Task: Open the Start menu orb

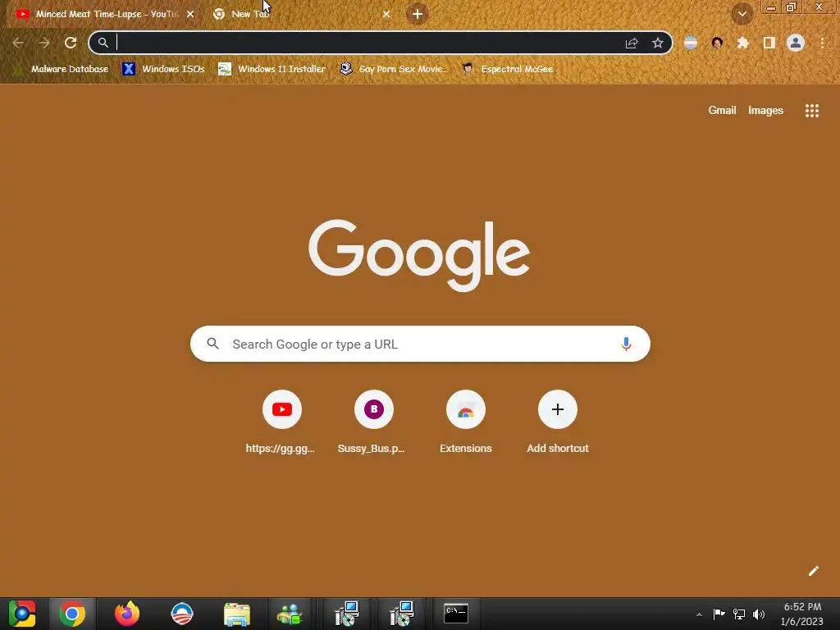Action: (x=22, y=614)
